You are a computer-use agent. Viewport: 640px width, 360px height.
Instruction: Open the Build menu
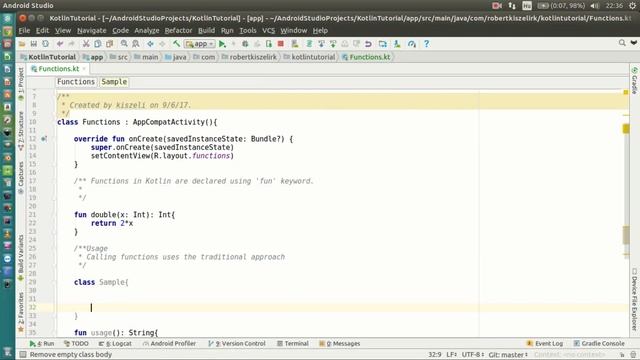pyautogui.click(x=206, y=31)
